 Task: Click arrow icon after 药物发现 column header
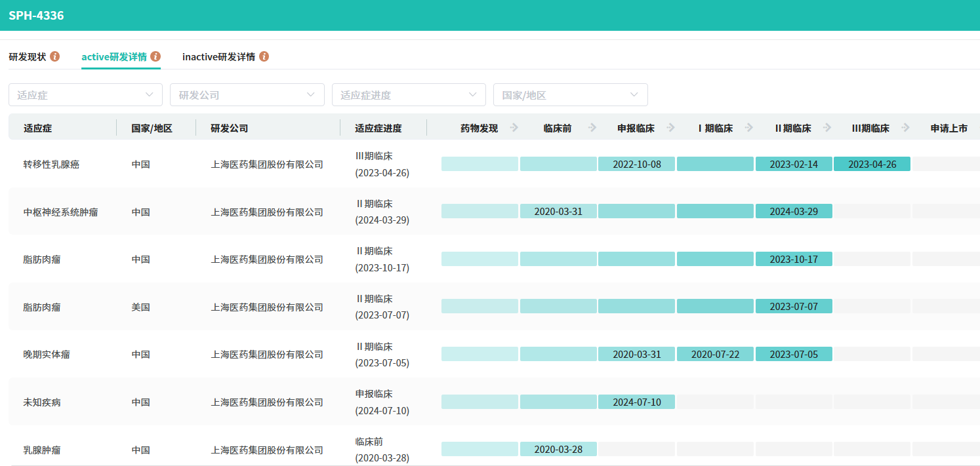(x=514, y=128)
